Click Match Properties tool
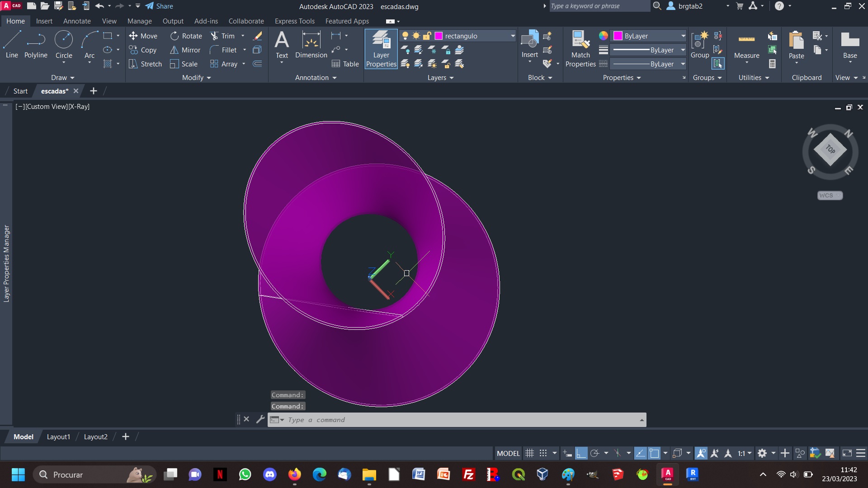The height and width of the screenshot is (488, 868). coord(580,49)
